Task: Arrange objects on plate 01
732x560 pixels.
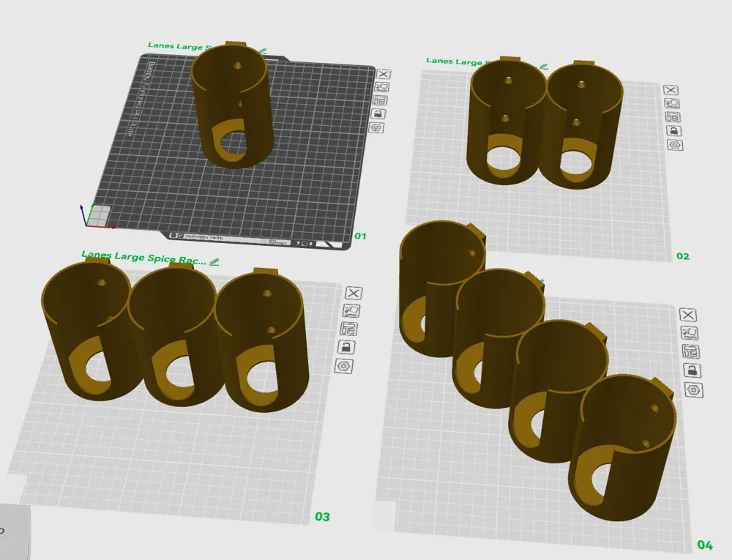Action: (380, 100)
